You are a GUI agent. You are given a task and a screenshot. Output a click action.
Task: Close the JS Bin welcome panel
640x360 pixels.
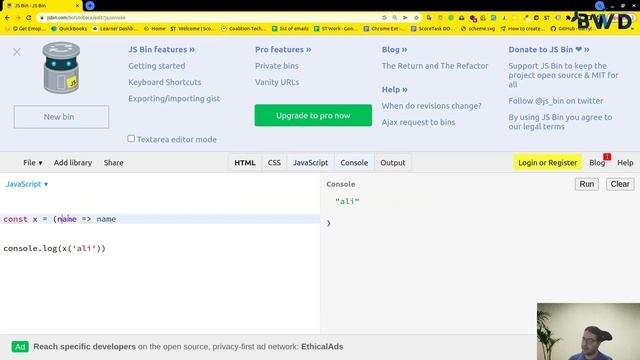pos(17,52)
